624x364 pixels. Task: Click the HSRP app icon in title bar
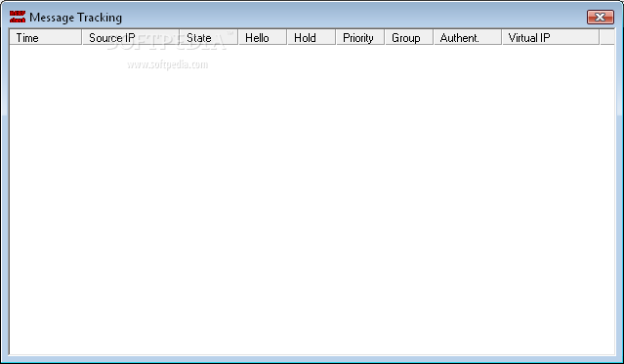tap(18, 18)
